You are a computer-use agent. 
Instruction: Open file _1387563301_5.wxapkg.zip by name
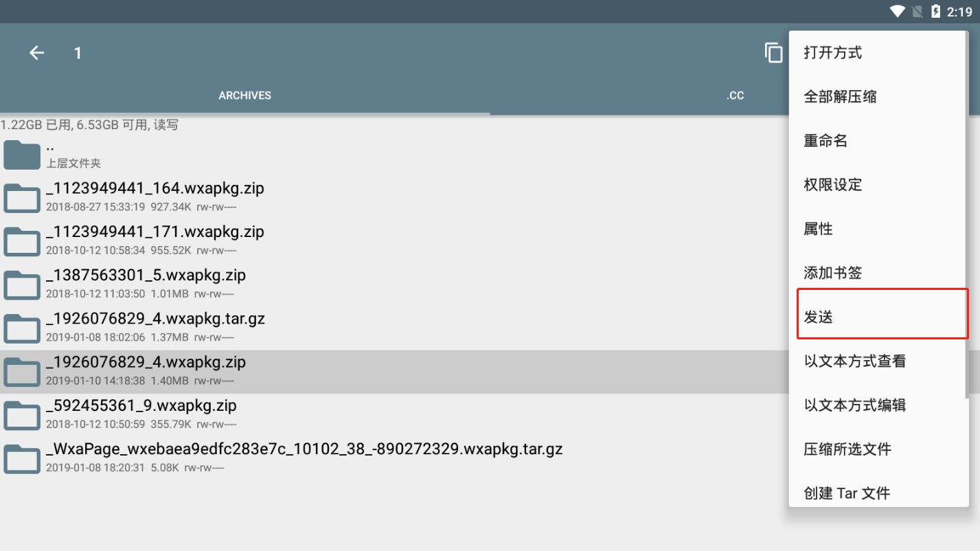[x=146, y=275]
